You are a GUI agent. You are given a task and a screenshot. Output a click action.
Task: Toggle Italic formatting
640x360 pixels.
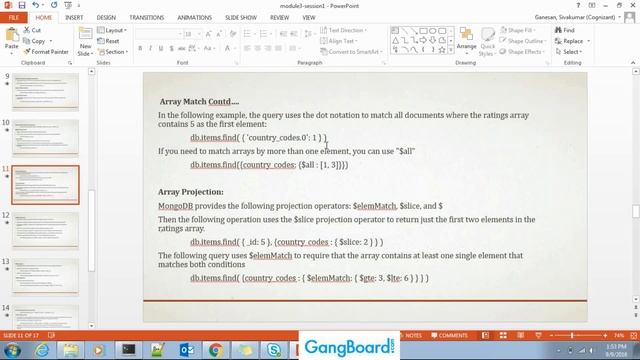click(150, 48)
